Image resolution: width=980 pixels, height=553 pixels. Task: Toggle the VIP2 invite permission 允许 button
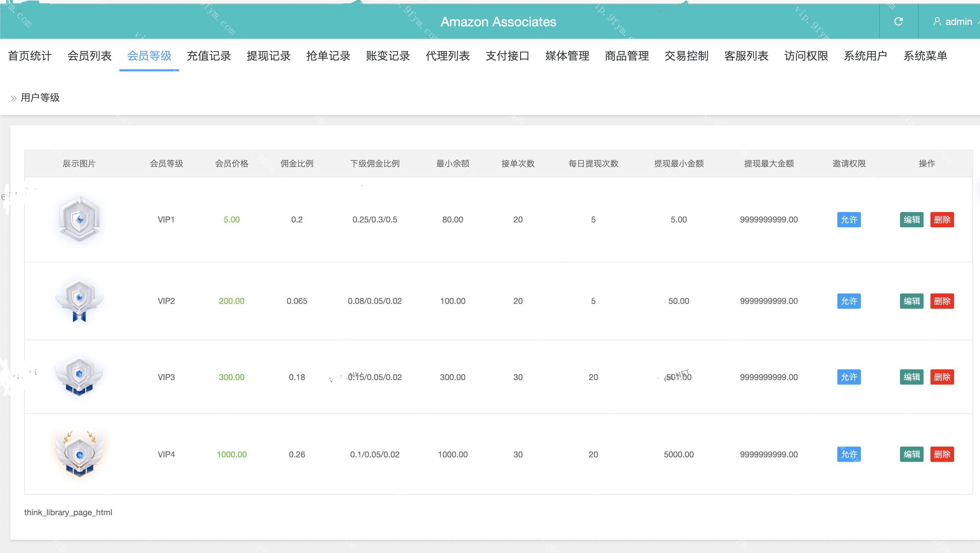click(849, 301)
